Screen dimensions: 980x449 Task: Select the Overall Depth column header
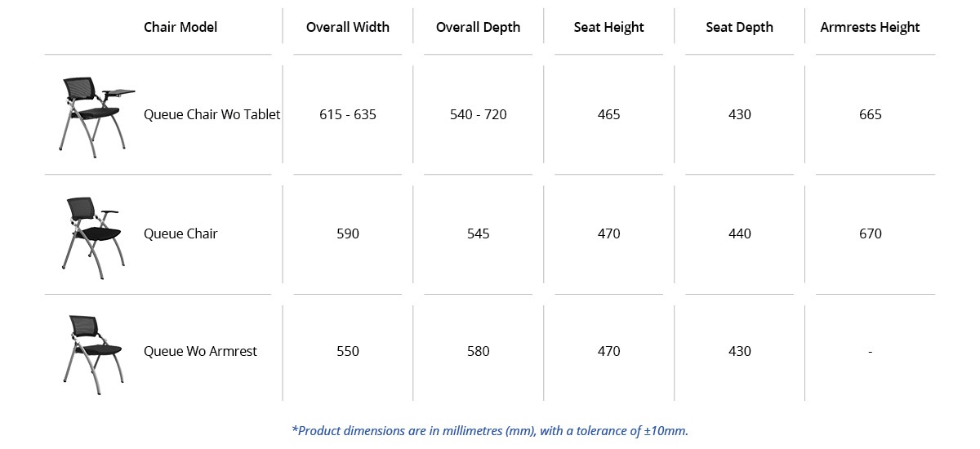478,27
